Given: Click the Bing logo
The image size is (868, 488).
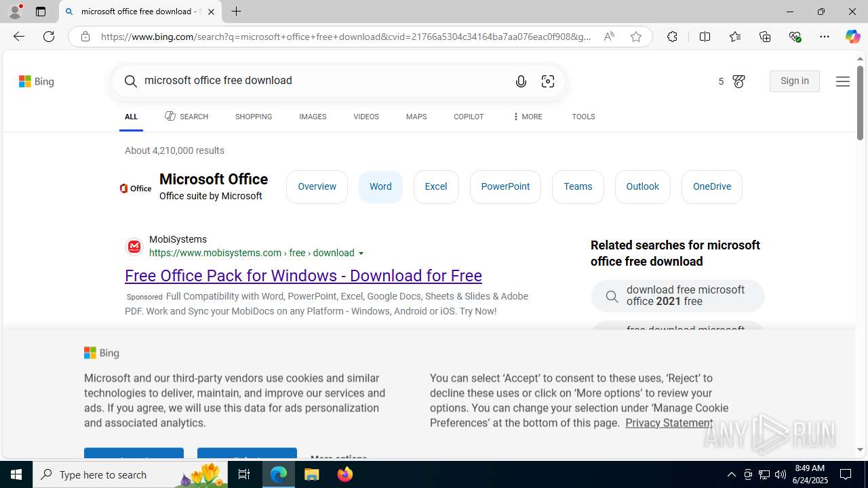Looking at the screenshot, I should (x=37, y=81).
